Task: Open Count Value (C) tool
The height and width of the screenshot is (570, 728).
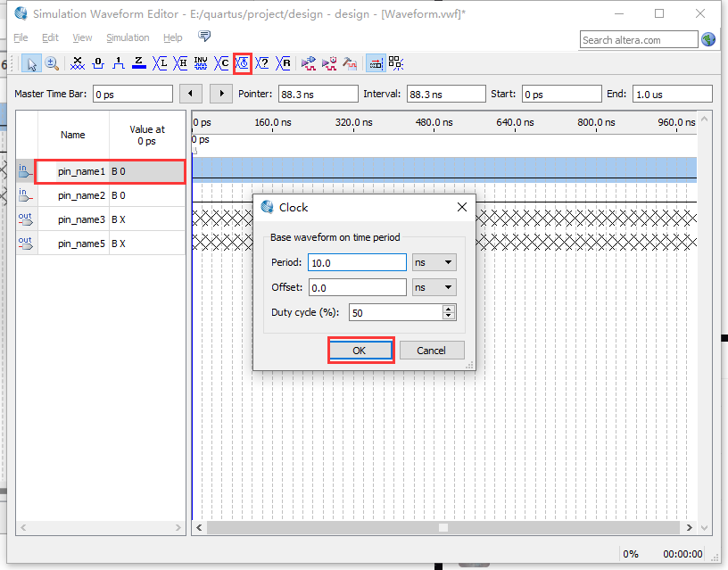Action: tap(221, 63)
